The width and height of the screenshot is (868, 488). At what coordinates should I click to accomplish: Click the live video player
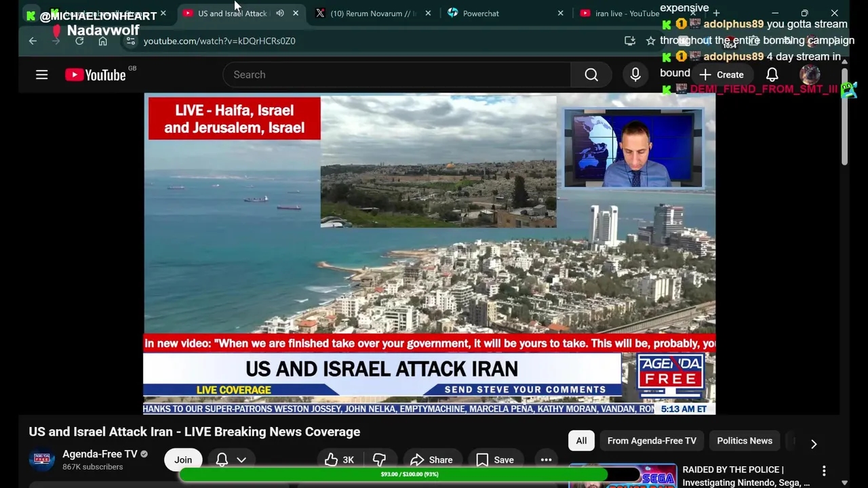[429, 253]
